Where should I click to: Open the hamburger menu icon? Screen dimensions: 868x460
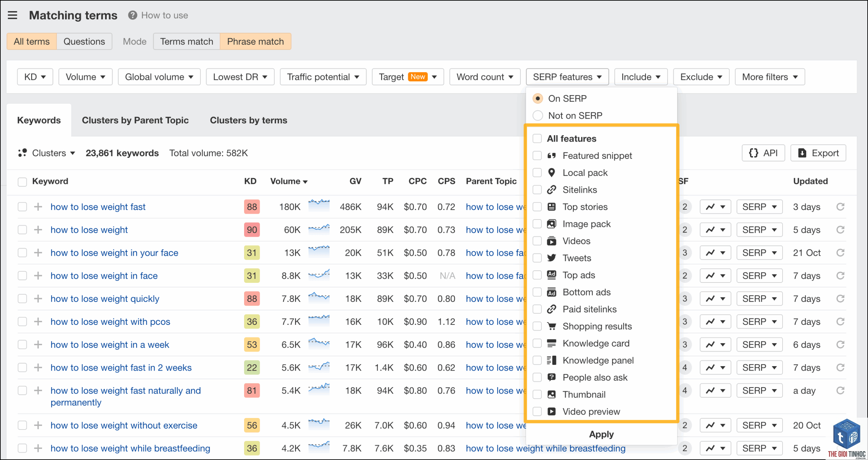[13, 15]
